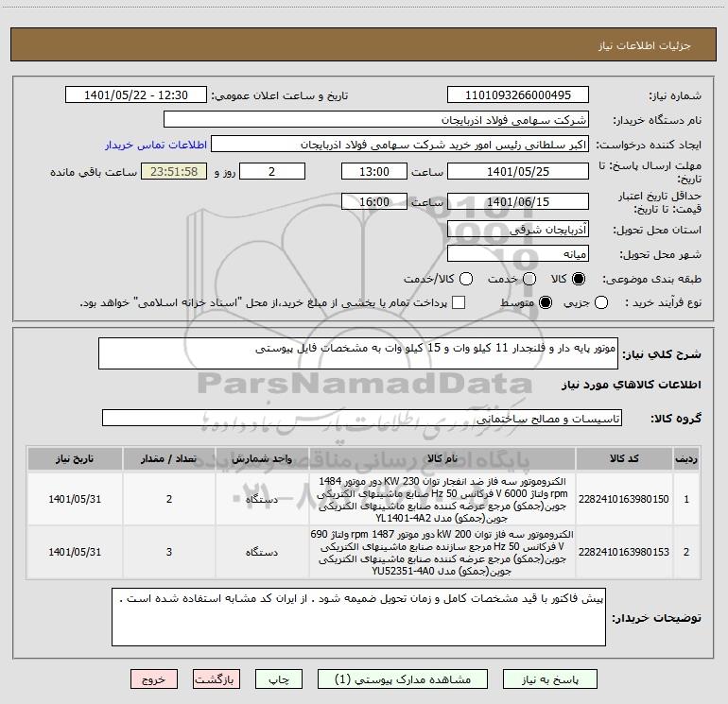Click the response deadline date 1401/05/25
This screenshot has width=728, height=704.
click(x=518, y=171)
